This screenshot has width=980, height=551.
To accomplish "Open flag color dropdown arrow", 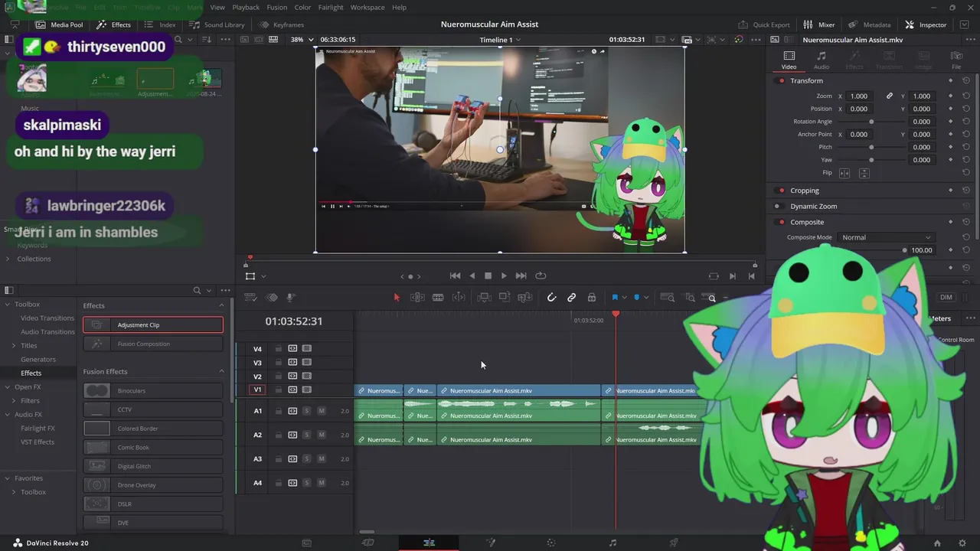I will [x=624, y=298].
